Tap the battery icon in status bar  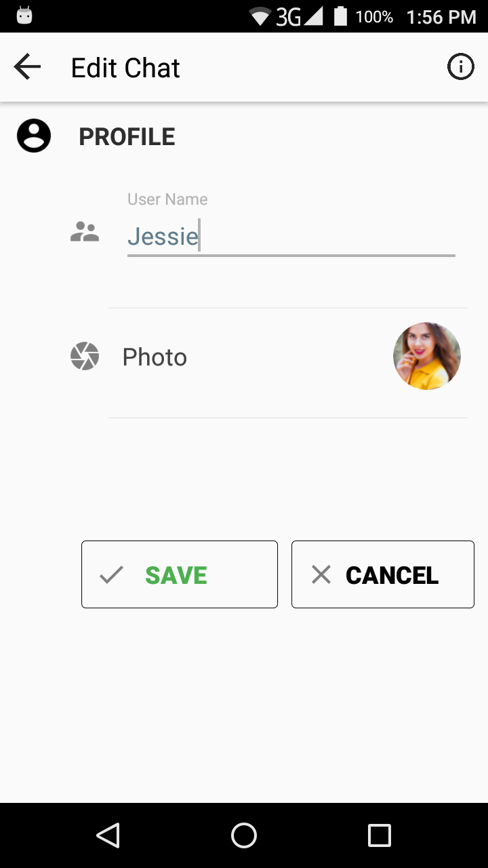340,16
